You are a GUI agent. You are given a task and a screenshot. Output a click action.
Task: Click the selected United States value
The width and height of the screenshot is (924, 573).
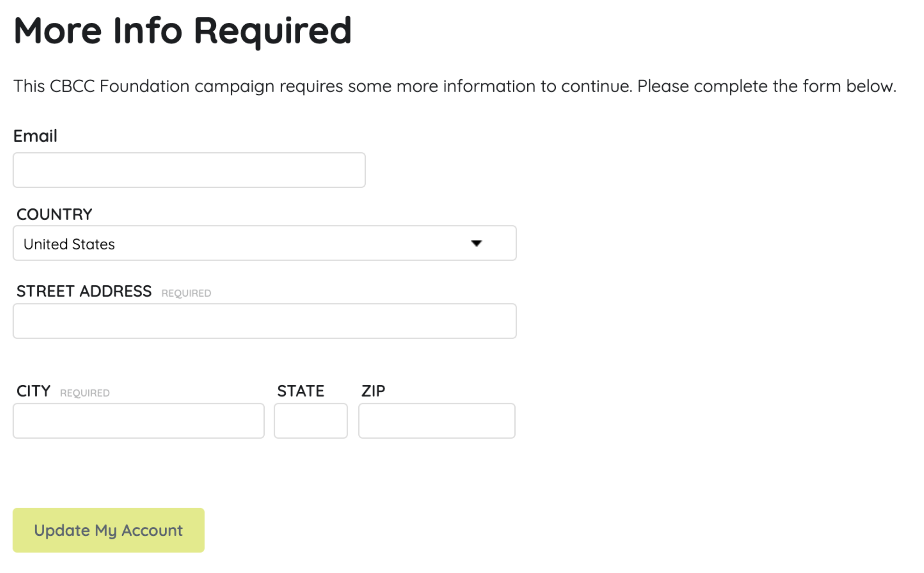click(69, 244)
